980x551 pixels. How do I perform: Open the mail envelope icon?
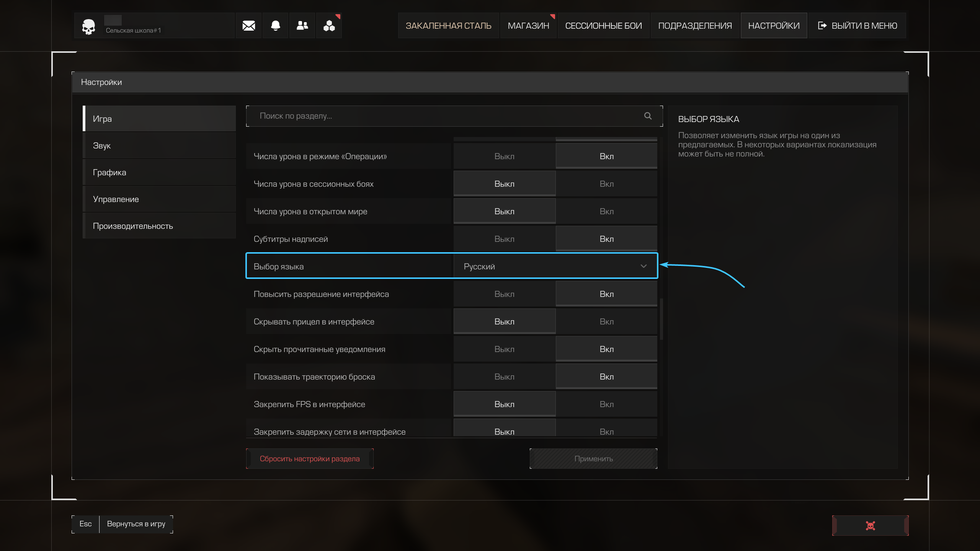click(x=248, y=26)
